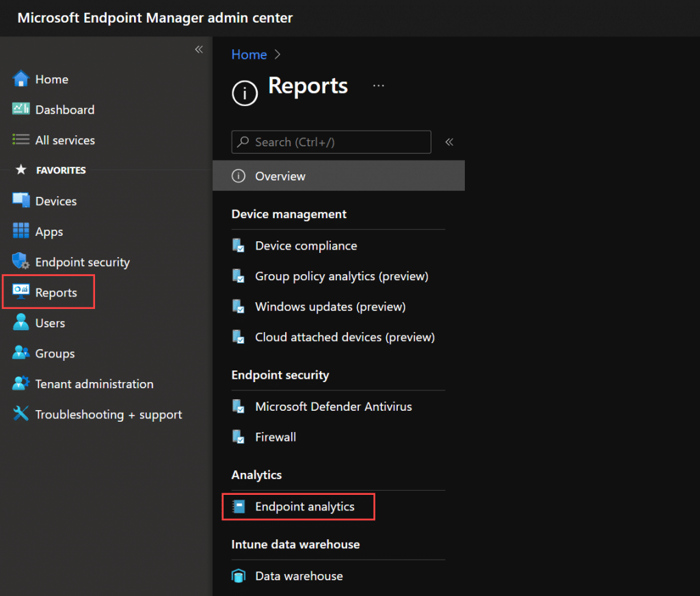This screenshot has height=596, width=700.
Task: Click the Reports info circle icon beside title
Action: tap(245, 94)
